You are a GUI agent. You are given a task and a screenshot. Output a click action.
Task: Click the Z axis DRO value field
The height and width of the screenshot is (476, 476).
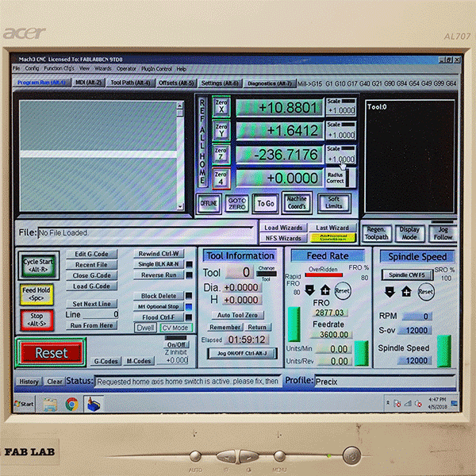[x=279, y=155]
